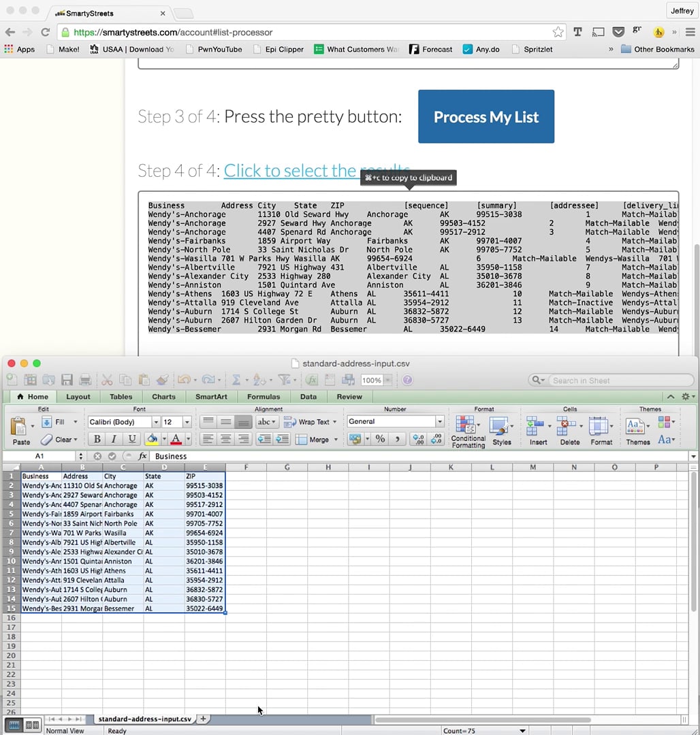Click the Cut (scissors) icon
Image resolution: width=700 pixels, height=735 pixels.
[x=107, y=380]
